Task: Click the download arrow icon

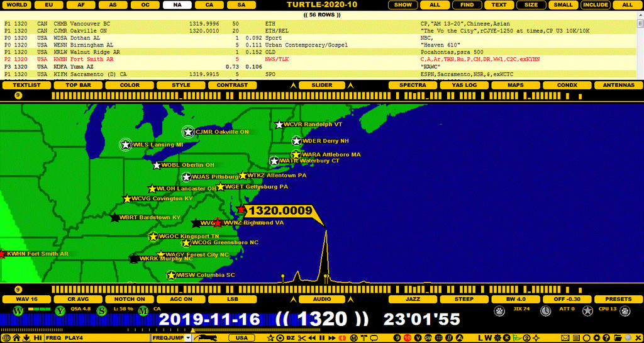Action: pos(26,338)
